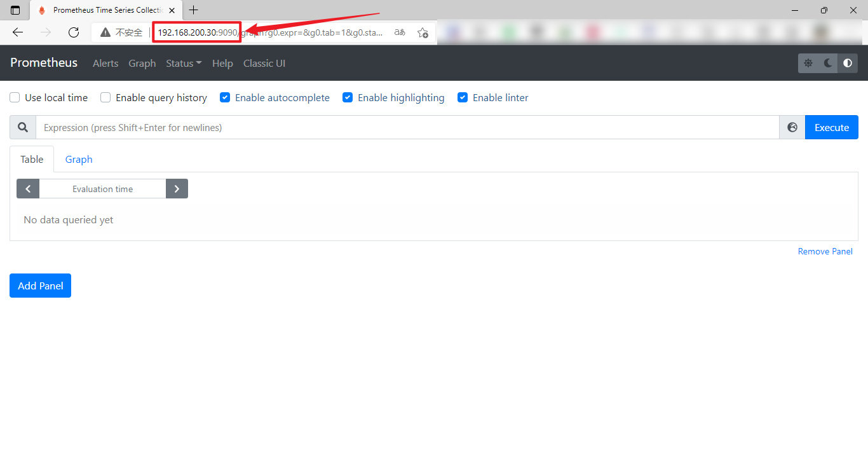Enable query history checkbox
This screenshot has width=868, height=463.
[105, 97]
